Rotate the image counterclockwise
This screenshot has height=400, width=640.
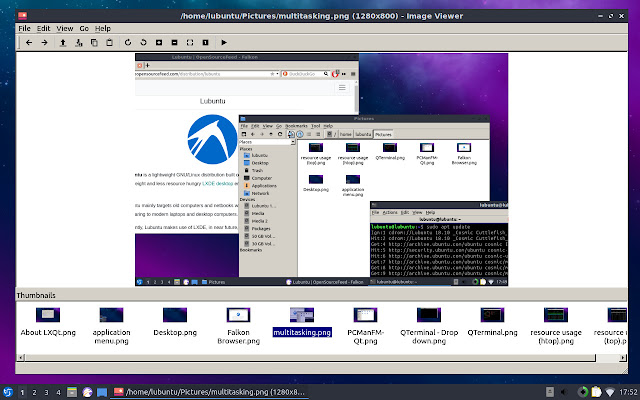(143, 42)
